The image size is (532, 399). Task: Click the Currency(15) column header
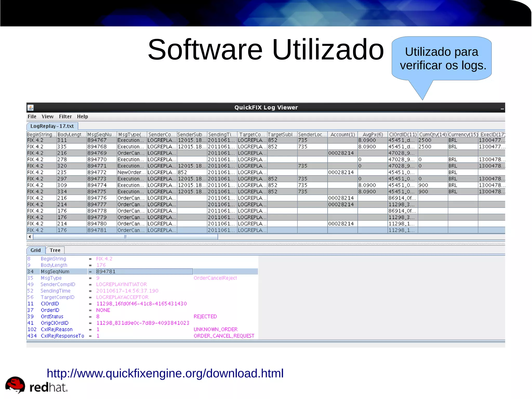(463, 134)
